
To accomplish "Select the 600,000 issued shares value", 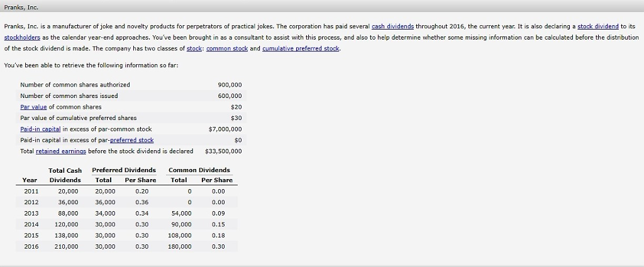I will (230, 95).
